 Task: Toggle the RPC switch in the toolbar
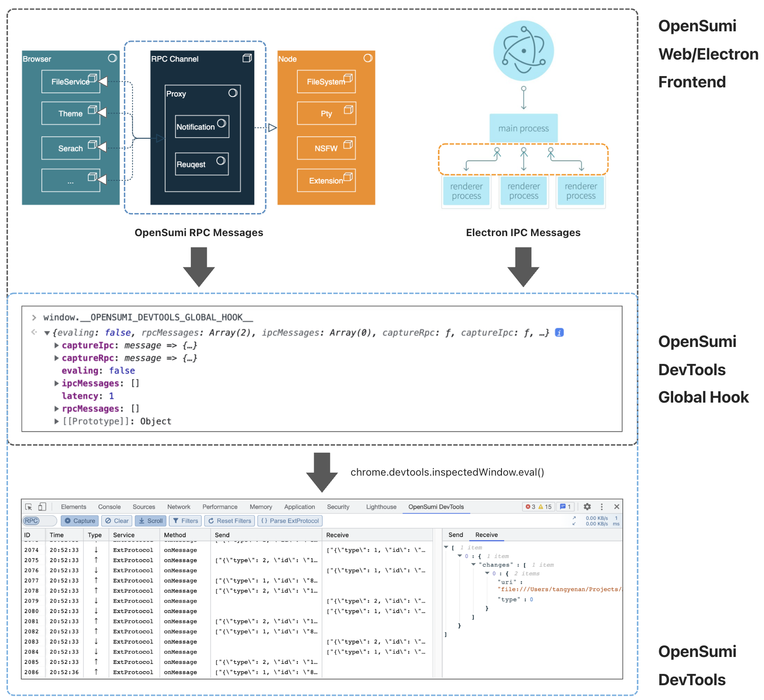click(39, 521)
